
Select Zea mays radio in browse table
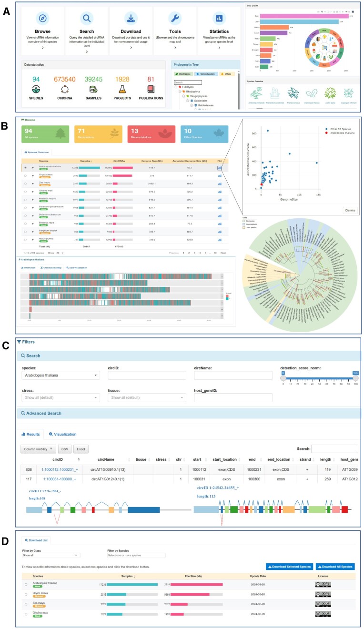click(x=25, y=183)
